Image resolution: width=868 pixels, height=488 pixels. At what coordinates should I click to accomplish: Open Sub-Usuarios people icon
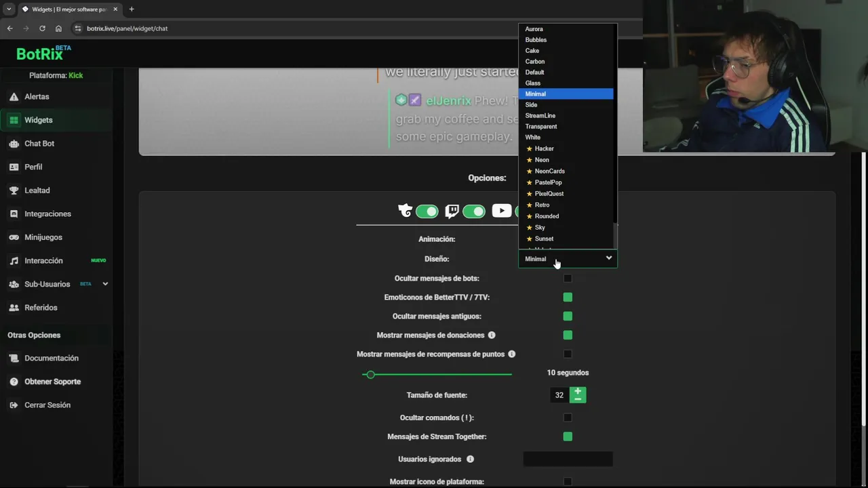[x=14, y=284]
